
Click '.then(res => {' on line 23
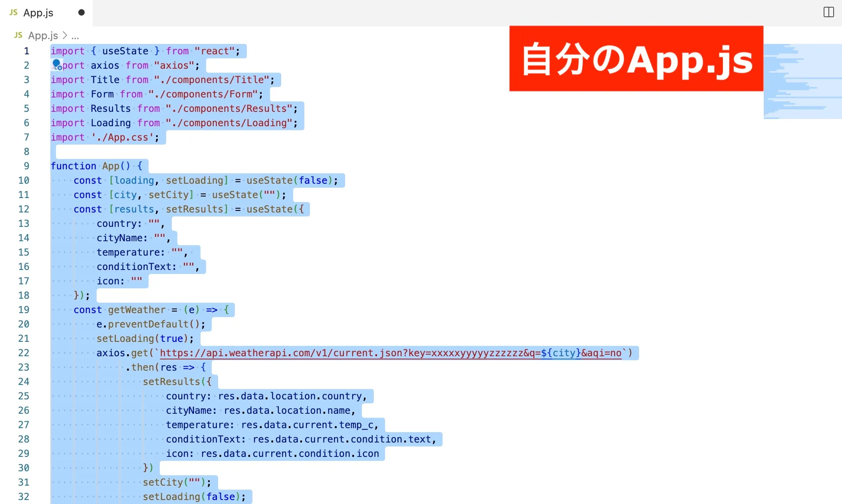click(165, 367)
